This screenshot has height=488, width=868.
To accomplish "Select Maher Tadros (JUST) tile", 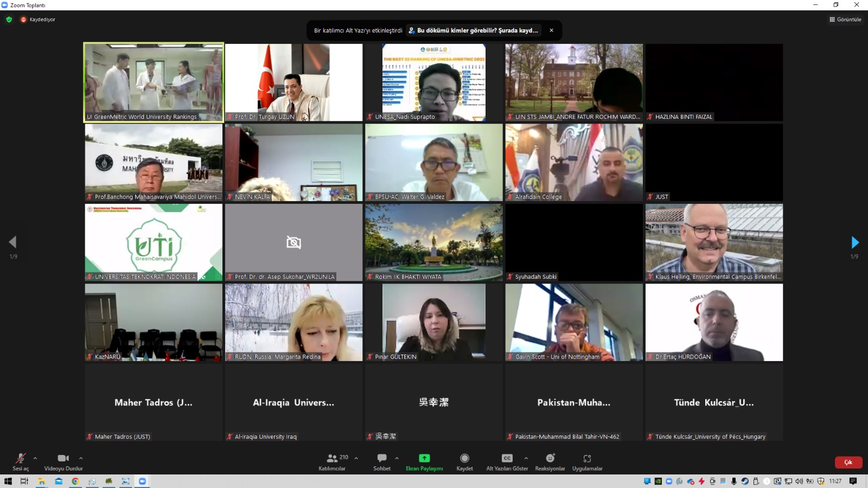I will click(x=154, y=402).
